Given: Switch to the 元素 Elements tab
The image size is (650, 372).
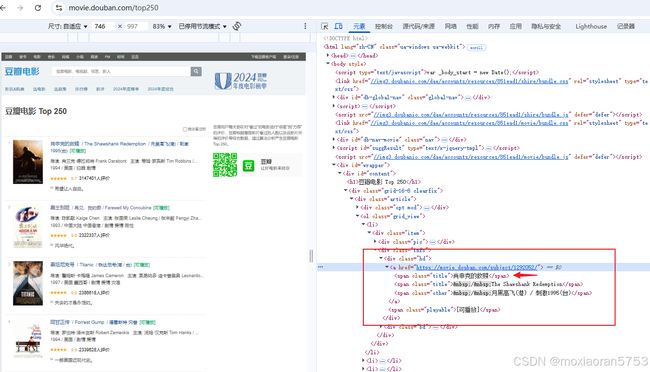Looking at the screenshot, I should point(359,26).
